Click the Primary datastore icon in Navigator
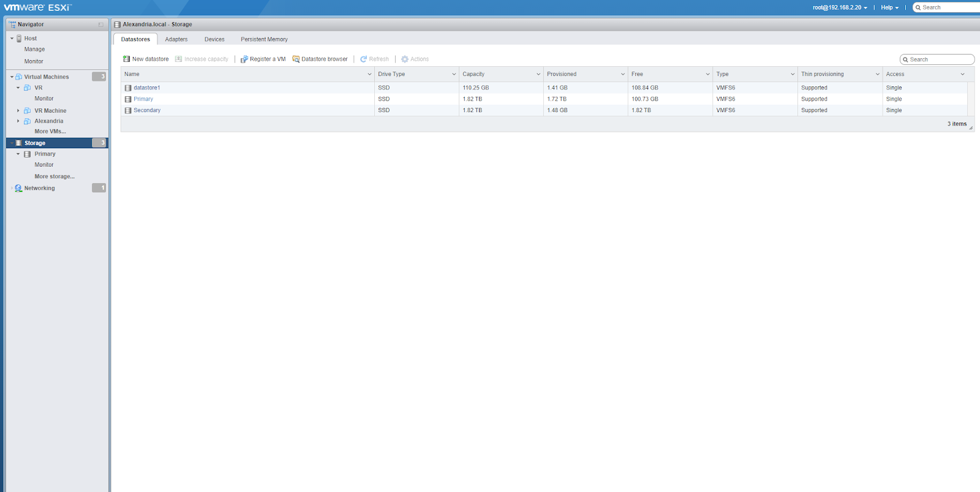This screenshot has width=980, height=492. point(27,154)
